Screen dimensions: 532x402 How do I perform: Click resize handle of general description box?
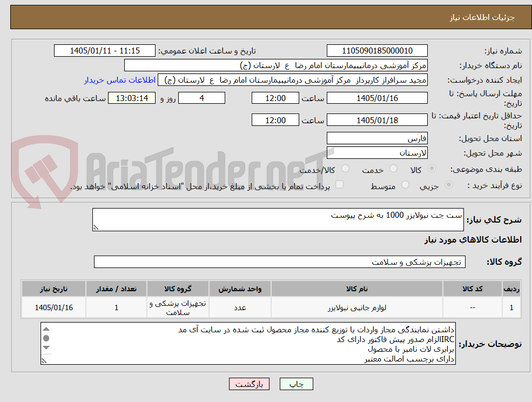[x=96, y=227]
